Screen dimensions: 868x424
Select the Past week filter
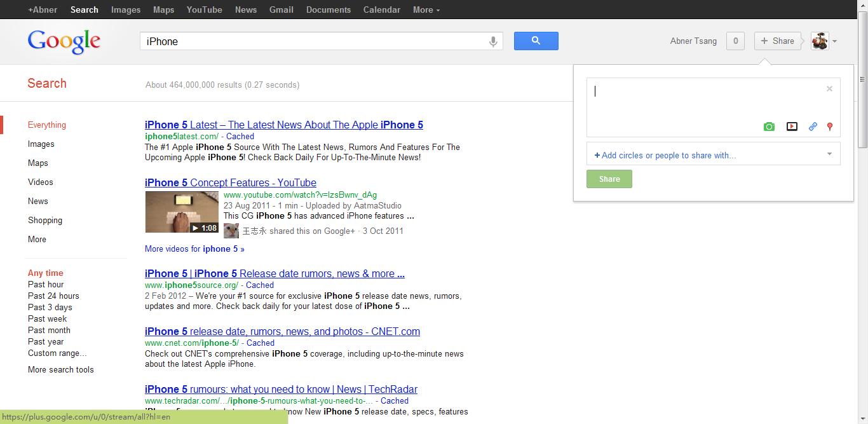point(47,318)
